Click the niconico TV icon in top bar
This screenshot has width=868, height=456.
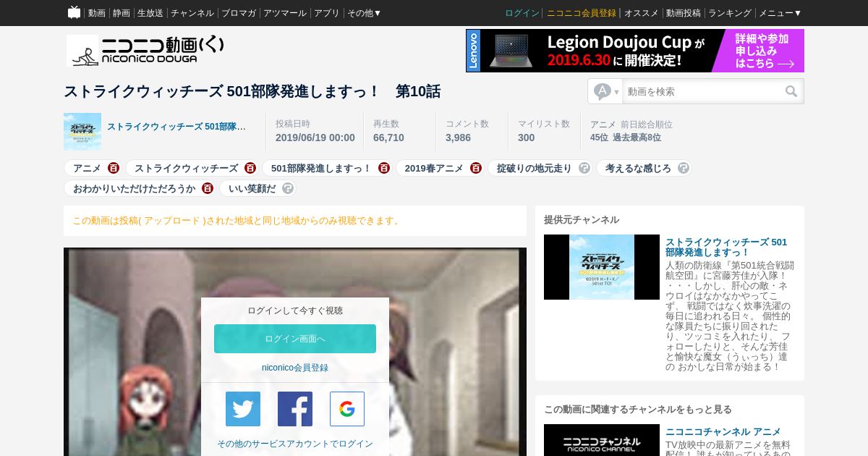click(74, 12)
